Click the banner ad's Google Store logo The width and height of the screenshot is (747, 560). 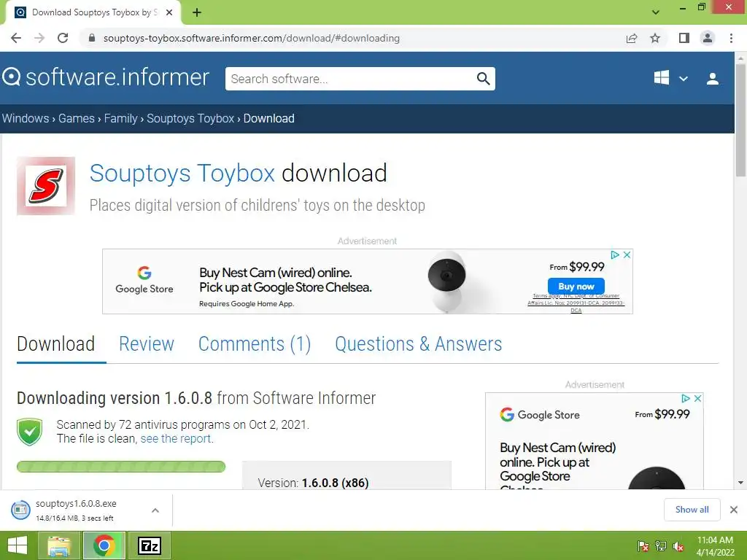click(x=144, y=280)
